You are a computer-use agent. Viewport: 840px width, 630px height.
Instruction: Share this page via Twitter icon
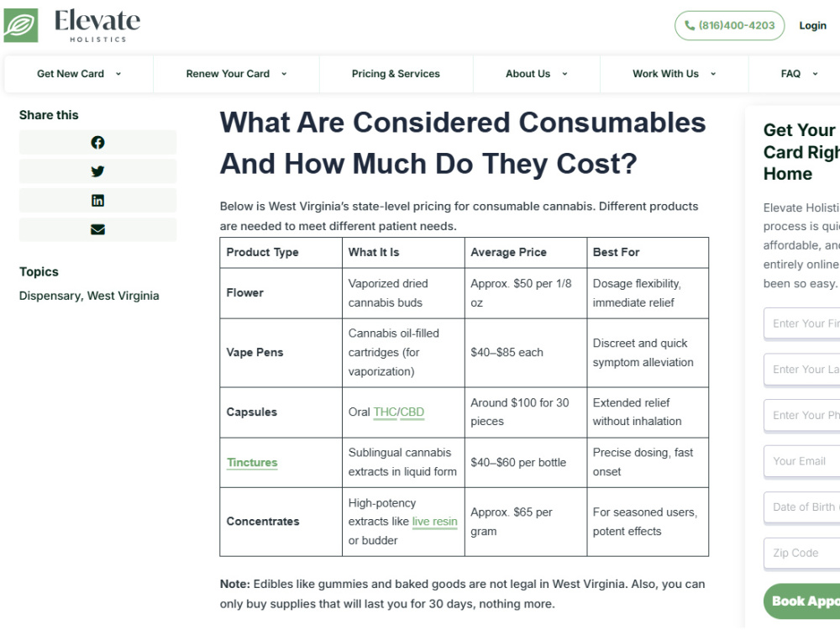[97, 171]
